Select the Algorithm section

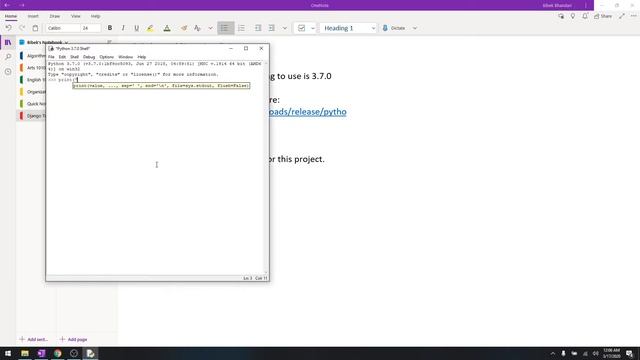point(33,56)
